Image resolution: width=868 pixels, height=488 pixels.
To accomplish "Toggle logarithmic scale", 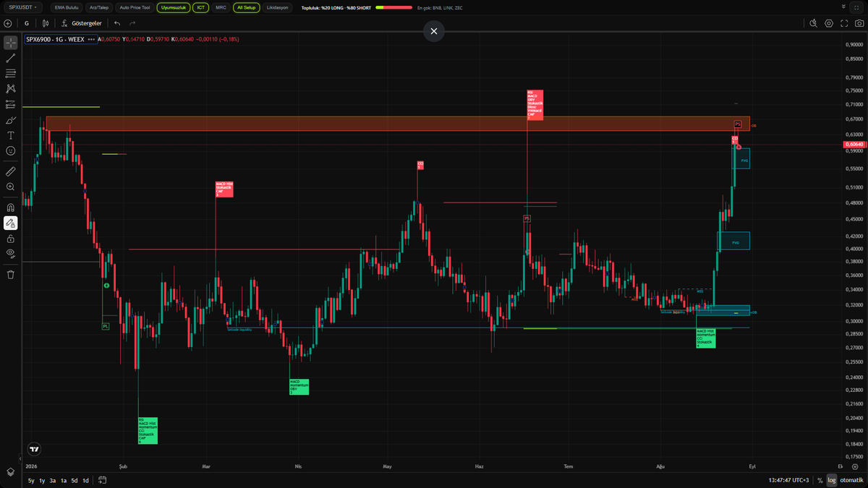I will tap(832, 480).
